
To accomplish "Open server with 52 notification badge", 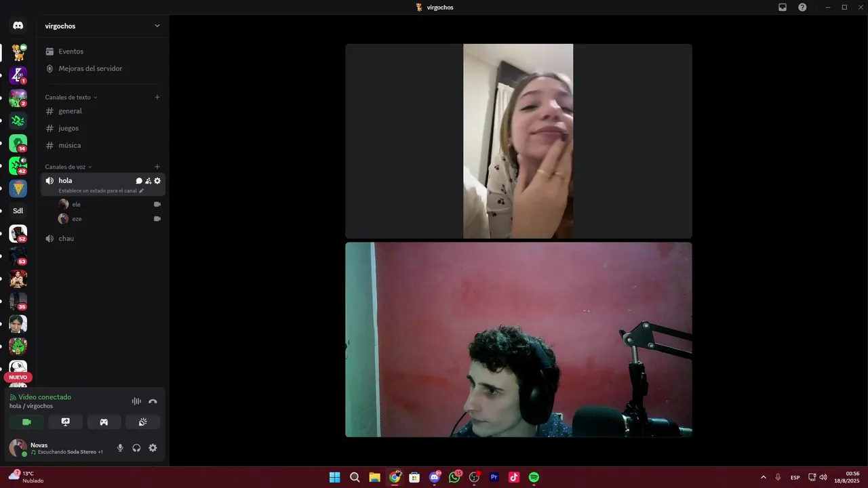I will 18,234.
